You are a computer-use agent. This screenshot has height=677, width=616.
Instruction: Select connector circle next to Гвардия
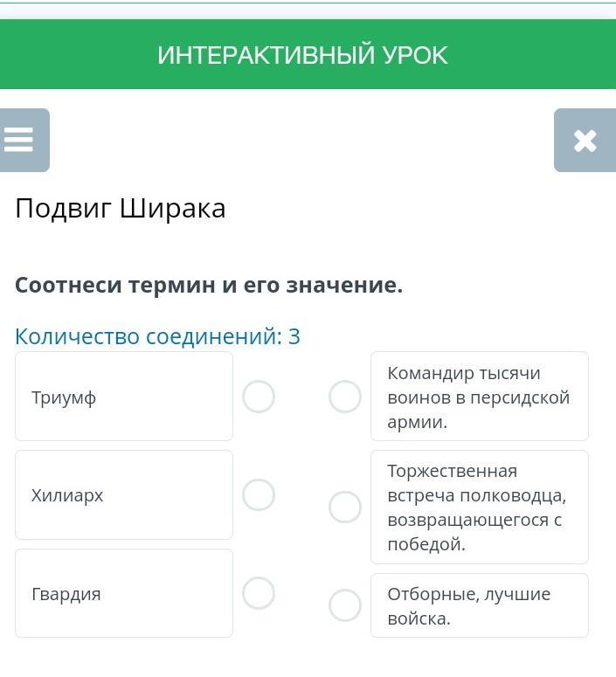pyautogui.click(x=259, y=594)
